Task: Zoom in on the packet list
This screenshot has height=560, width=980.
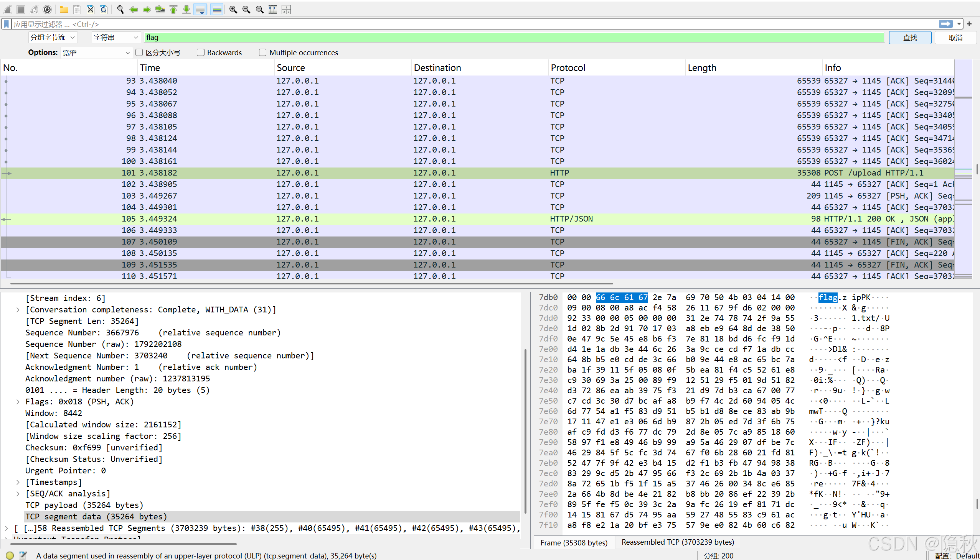Action: (x=233, y=10)
